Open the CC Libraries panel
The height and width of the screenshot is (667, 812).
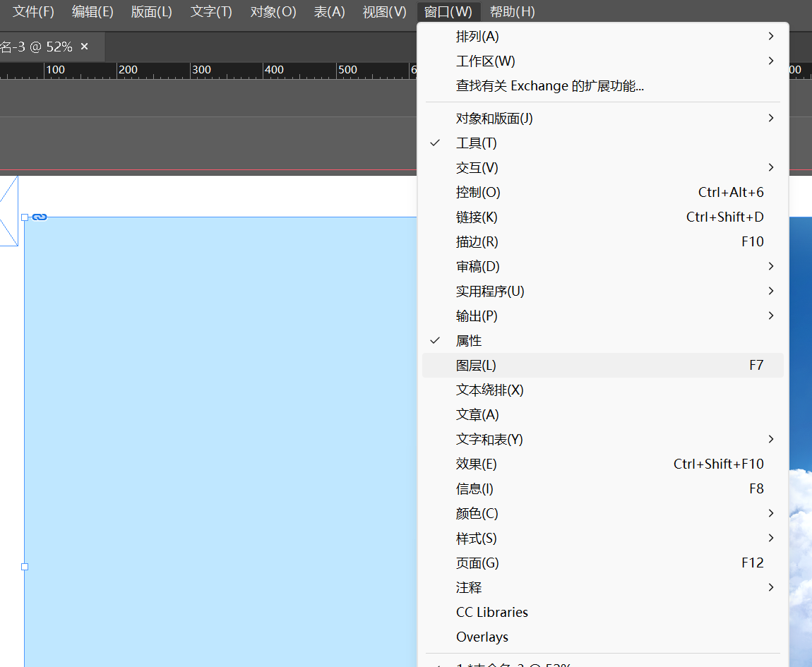[x=492, y=613]
